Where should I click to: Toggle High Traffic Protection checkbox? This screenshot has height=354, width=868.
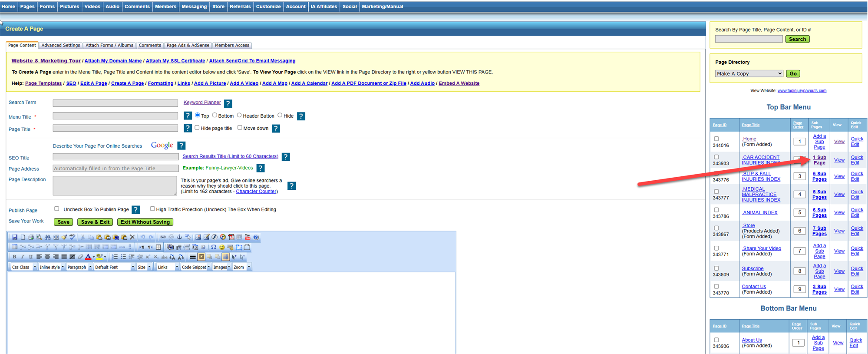[x=152, y=208]
